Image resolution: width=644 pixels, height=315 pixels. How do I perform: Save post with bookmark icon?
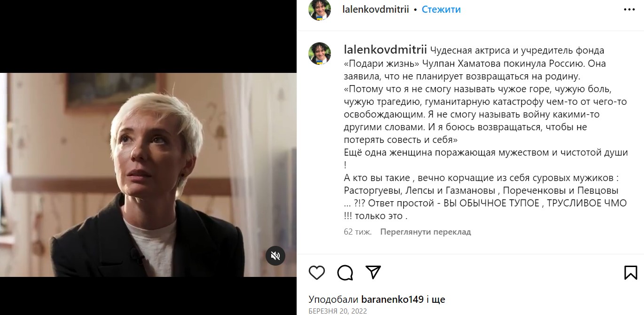point(630,273)
